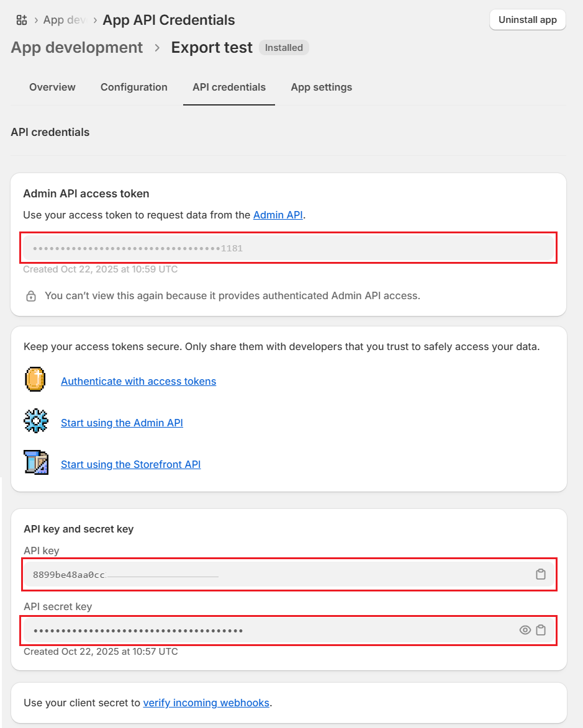Click the apps grid icon in breadcrumb
The image size is (583, 728).
coord(22,20)
